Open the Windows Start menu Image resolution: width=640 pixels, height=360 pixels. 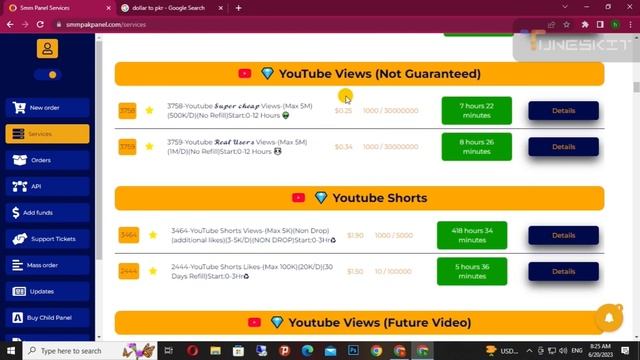[11, 351]
